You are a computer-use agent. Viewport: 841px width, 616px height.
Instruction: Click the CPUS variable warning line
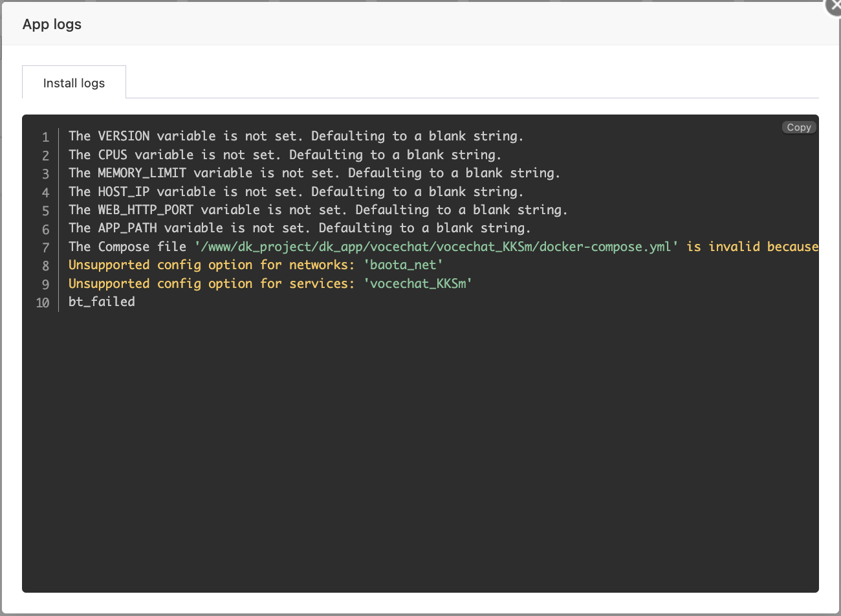tap(285, 155)
